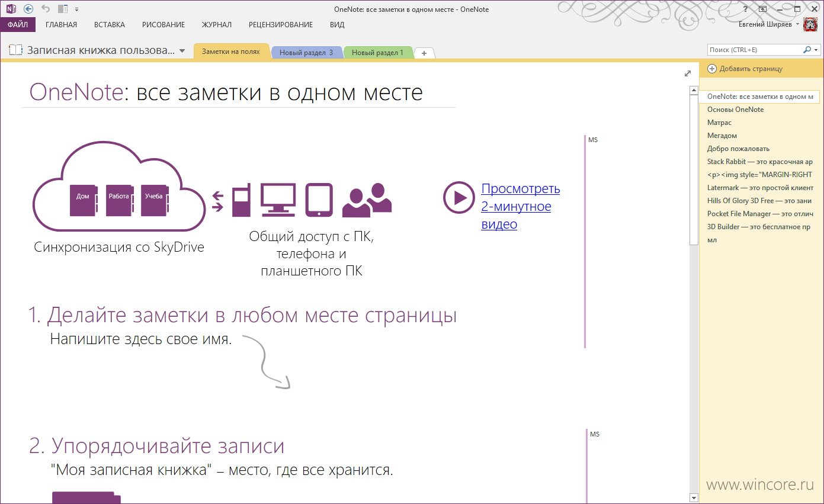Click heading 2. Упорядочивайте записи

157,446
